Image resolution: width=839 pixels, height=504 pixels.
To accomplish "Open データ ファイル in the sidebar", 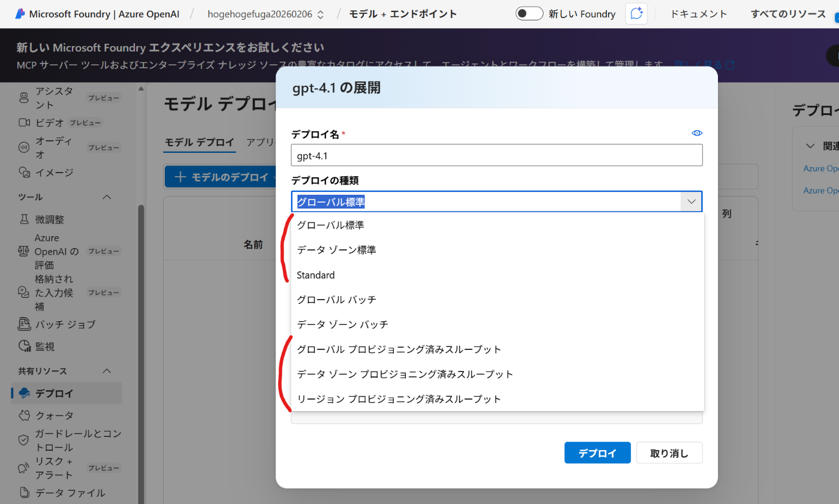I will click(x=70, y=493).
